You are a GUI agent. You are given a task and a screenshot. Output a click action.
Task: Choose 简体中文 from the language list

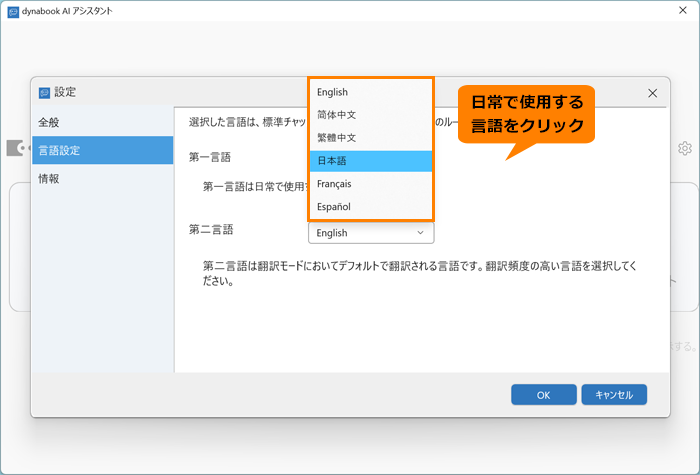[371, 115]
